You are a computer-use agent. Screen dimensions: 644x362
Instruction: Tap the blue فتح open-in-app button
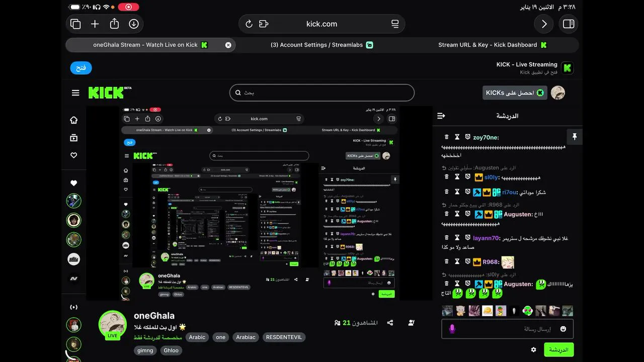(x=81, y=68)
